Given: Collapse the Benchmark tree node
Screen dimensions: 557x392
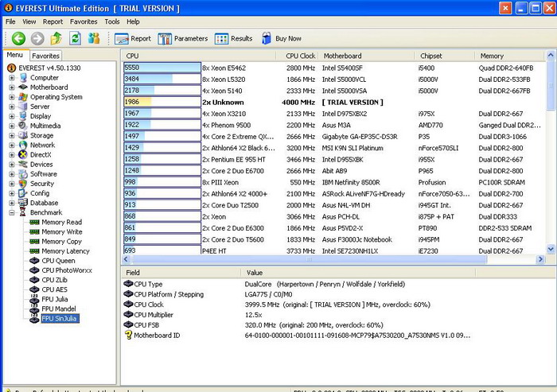Looking at the screenshot, I should coord(12,212).
